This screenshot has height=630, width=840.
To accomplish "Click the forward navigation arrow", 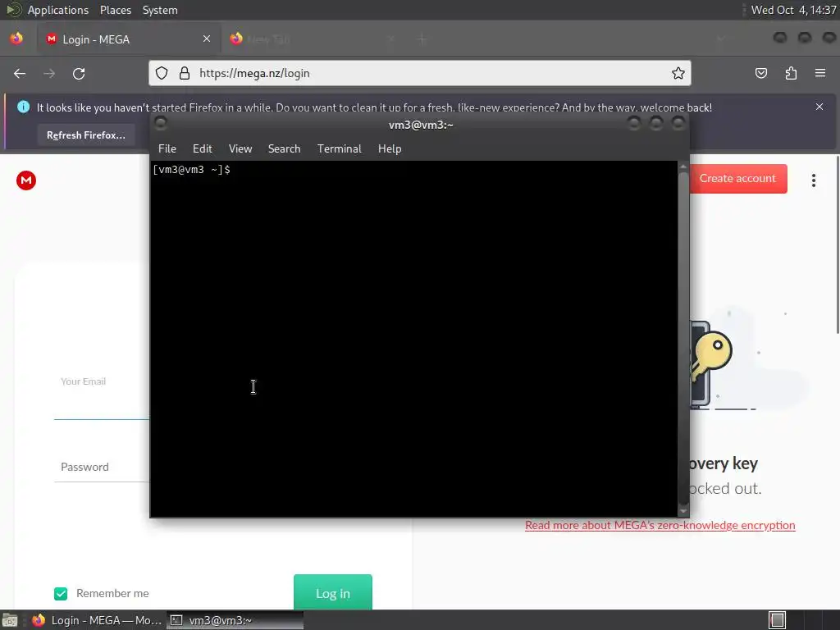I will [x=49, y=73].
